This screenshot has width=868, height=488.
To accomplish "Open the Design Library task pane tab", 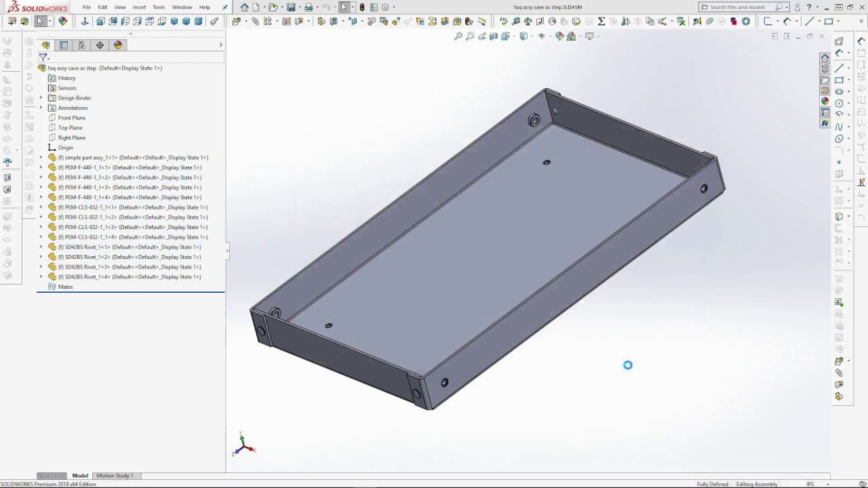I will [825, 68].
